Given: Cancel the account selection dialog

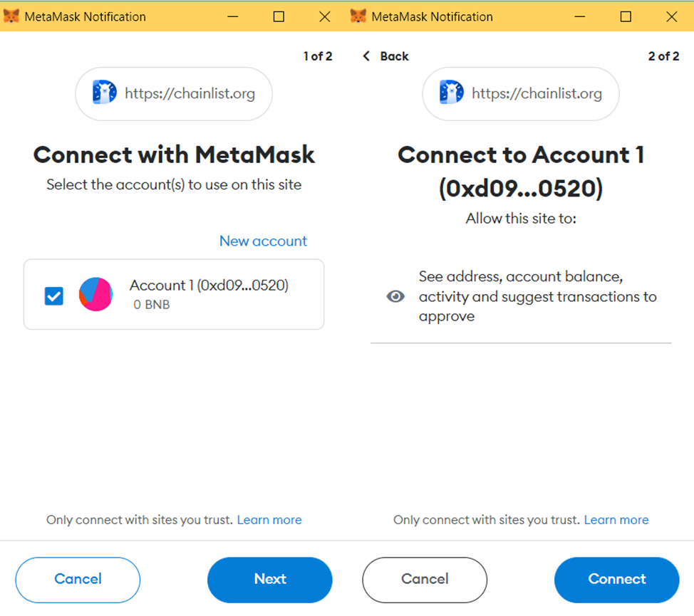Looking at the screenshot, I should (x=78, y=579).
